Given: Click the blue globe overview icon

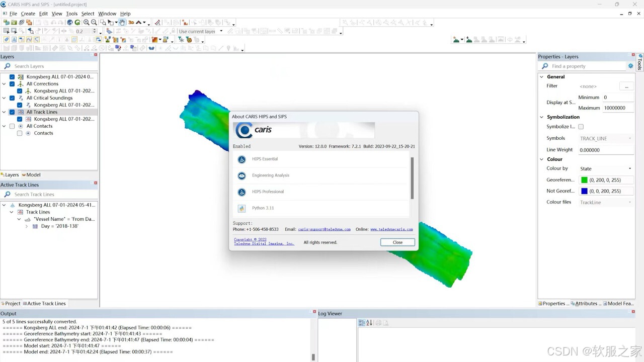Looking at the screenshot, I should coord(70,22).
